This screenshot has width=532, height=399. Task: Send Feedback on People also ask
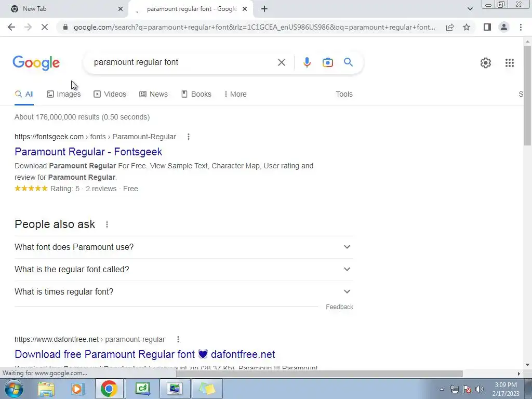339,307
